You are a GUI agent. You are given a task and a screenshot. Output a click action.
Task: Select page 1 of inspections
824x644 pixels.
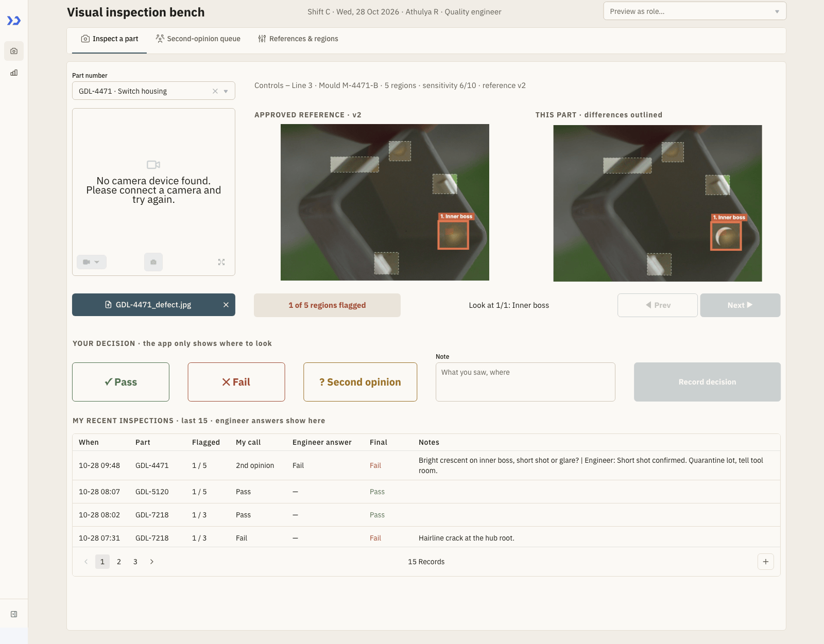click(102, 562)
